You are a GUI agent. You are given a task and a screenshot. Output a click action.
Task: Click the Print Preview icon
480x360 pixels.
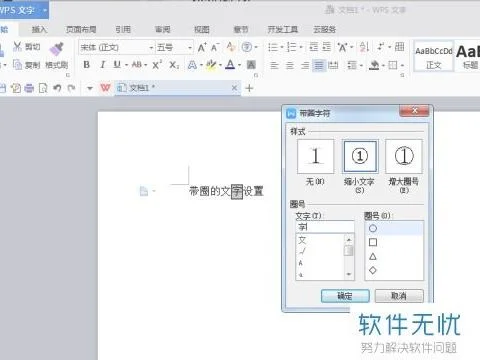tap(43, 88)
